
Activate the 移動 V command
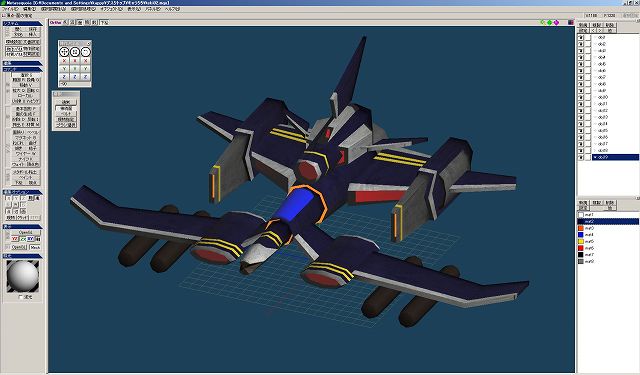pyautogui.click(x=26, y=85)
